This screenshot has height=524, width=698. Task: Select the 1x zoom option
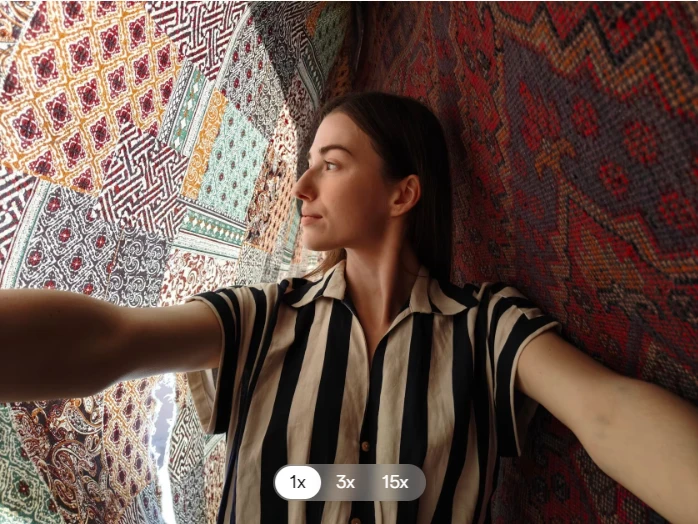pyautogui.click(x=298, y=482)
